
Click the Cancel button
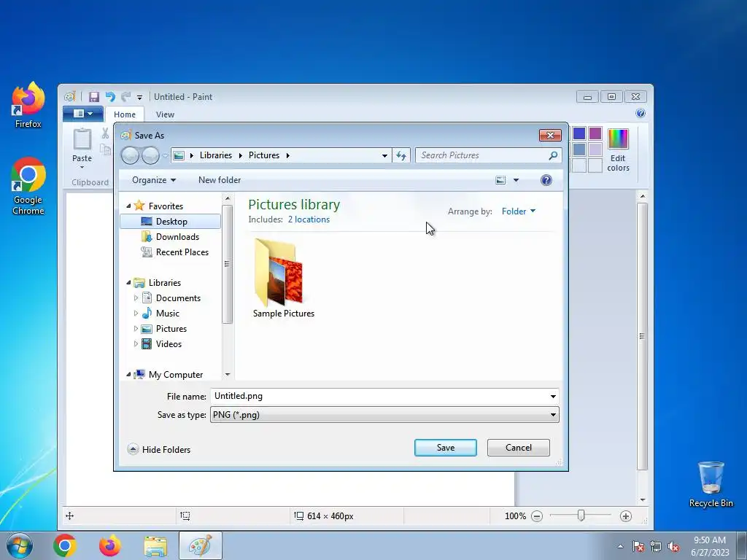519,448
